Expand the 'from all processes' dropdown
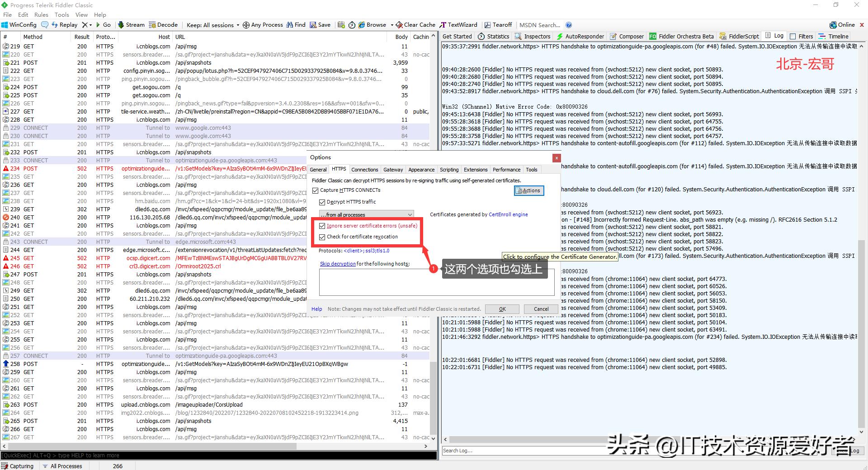 coord(366,214)
